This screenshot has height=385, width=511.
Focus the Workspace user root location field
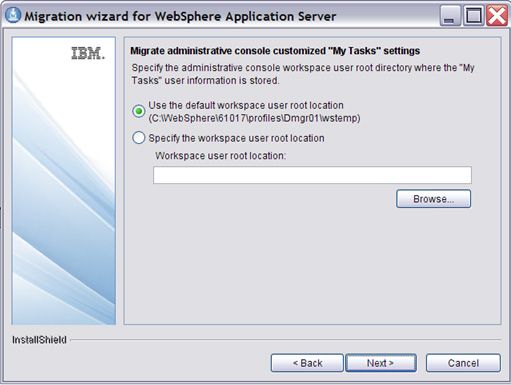tap(312, 175)
